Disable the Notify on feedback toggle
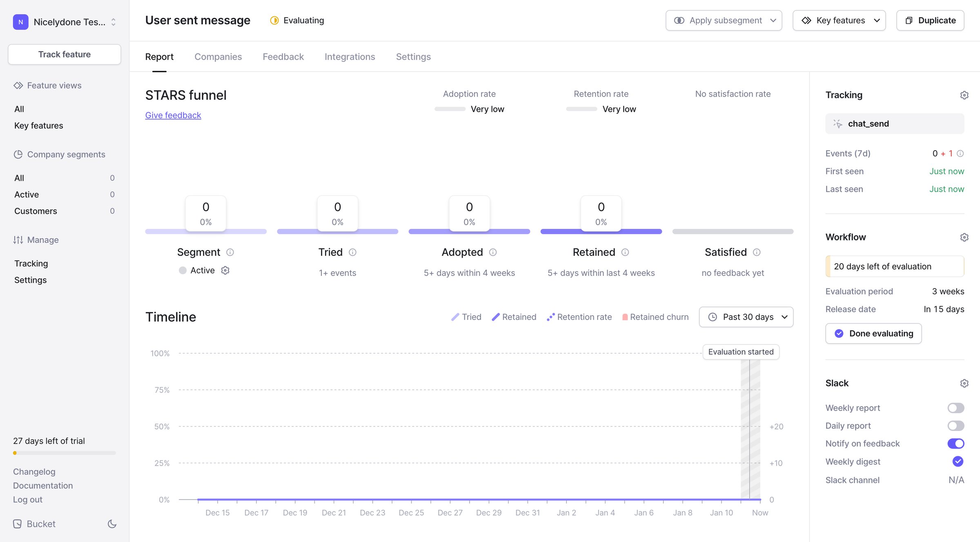Image resolution: width=980 pixels, height=542 pixels. point(956,444)
